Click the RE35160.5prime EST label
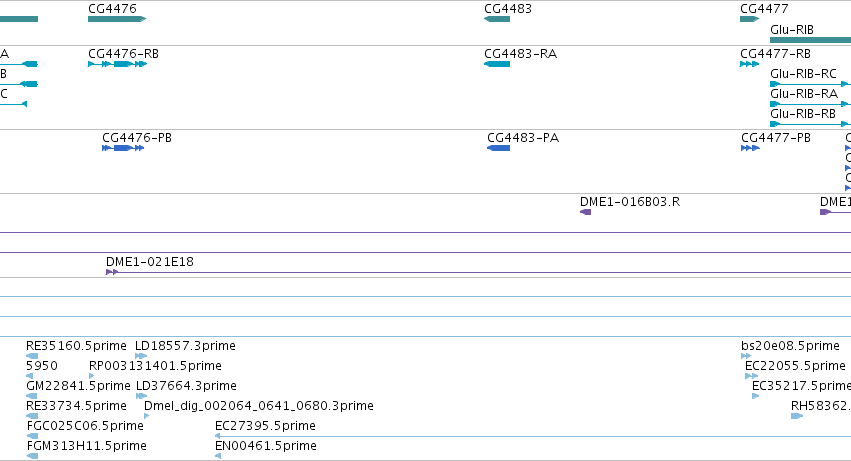 [x=76, y=346]
